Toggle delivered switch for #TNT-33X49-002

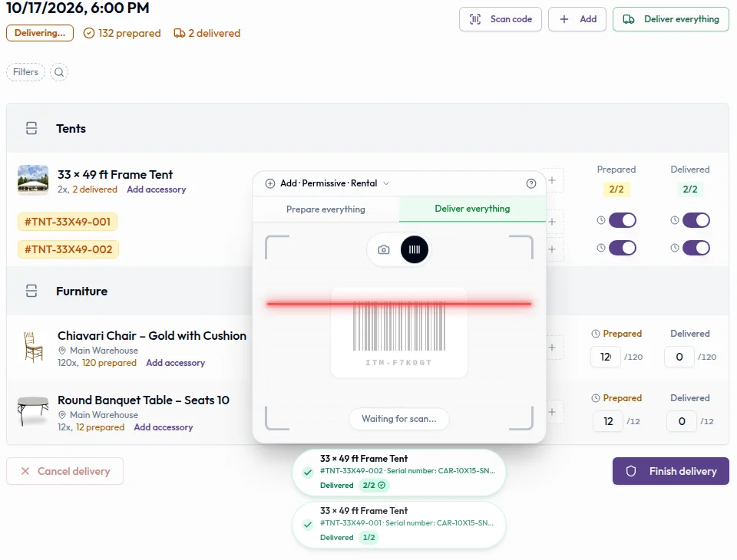tap(696, 248)
